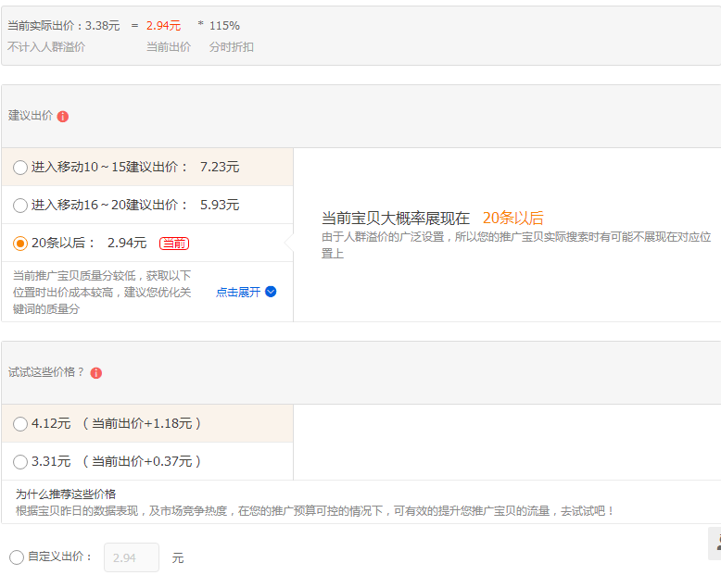Image resolution: width=721 pixels, height=588 pixels.
Task: Enable the 自定义出价 radio button
Action: coord(17,557)
